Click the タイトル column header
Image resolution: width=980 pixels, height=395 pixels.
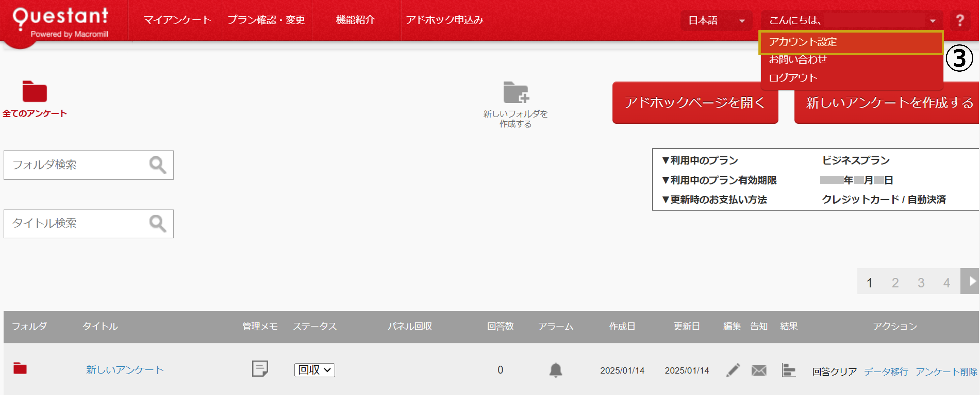pos(100,326)
